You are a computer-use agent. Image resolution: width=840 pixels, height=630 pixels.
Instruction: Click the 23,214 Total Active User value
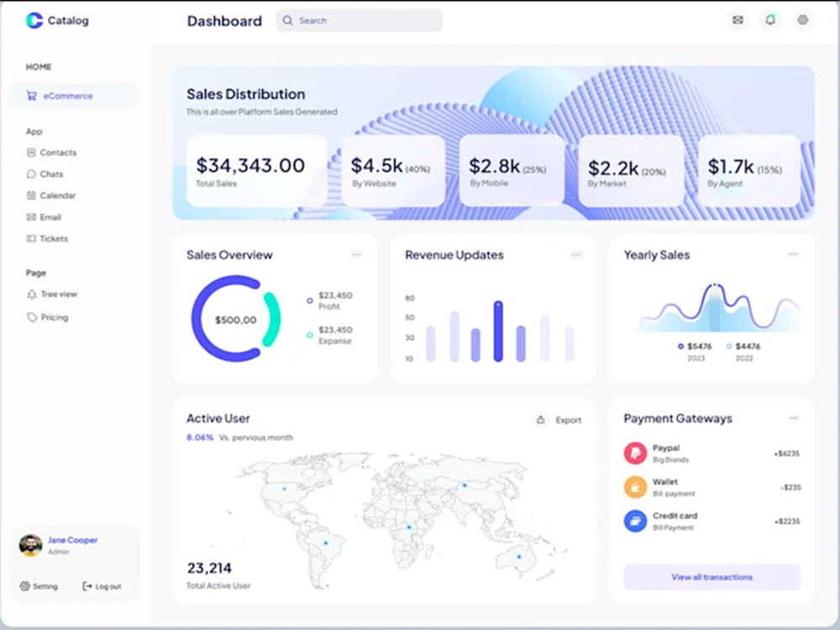click(209, 568)
